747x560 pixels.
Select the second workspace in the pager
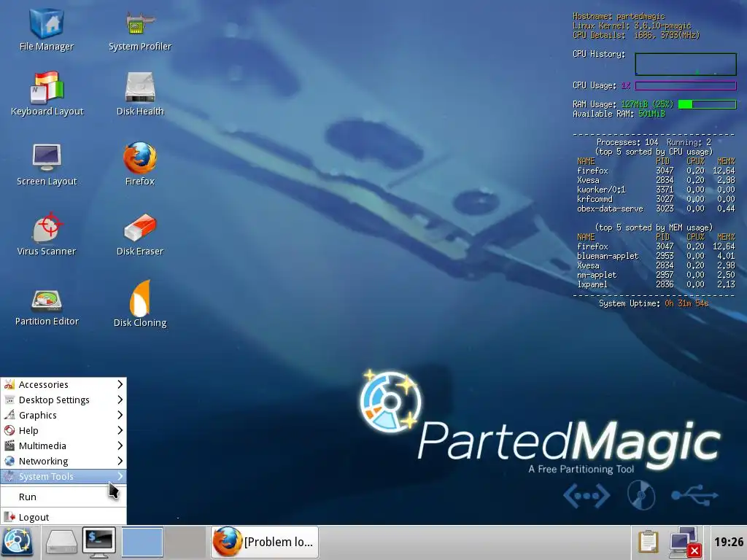pyautogui.click(x=185, y=542)
